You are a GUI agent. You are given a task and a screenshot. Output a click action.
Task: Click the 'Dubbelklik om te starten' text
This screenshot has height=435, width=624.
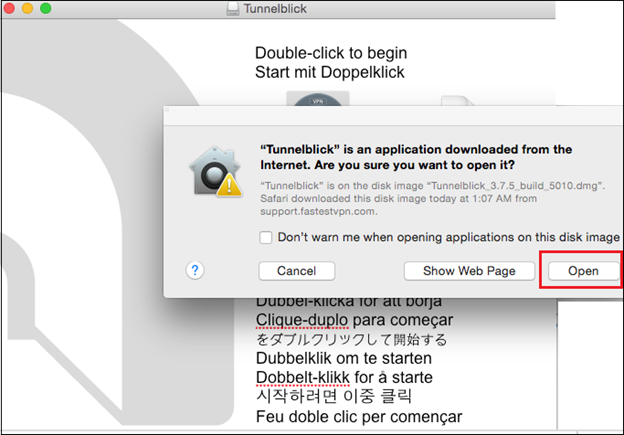point(344,358)
